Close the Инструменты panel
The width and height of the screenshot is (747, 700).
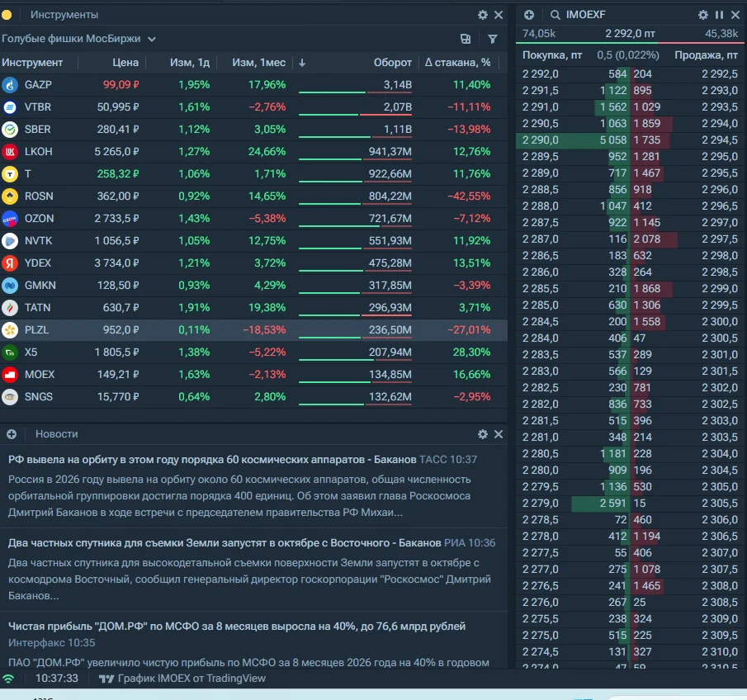point(499,15)
